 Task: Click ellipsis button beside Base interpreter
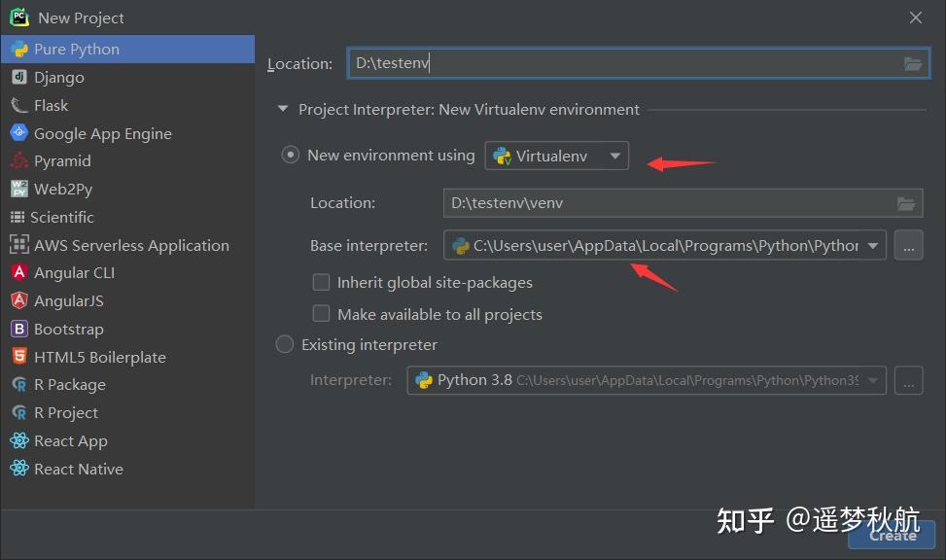click(x=909, y=245)
